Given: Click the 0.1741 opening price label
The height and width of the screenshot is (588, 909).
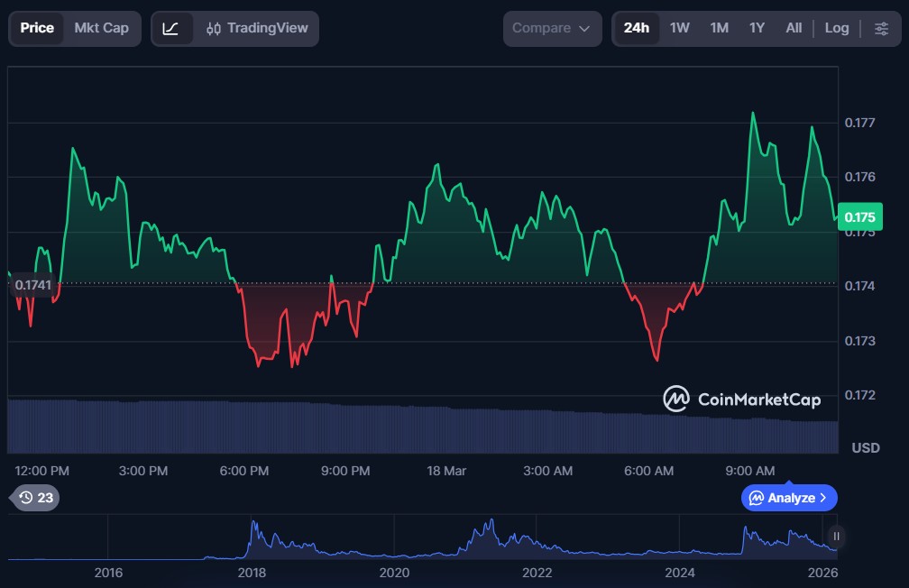Looking at the screenshot, I should pos(35,285).
